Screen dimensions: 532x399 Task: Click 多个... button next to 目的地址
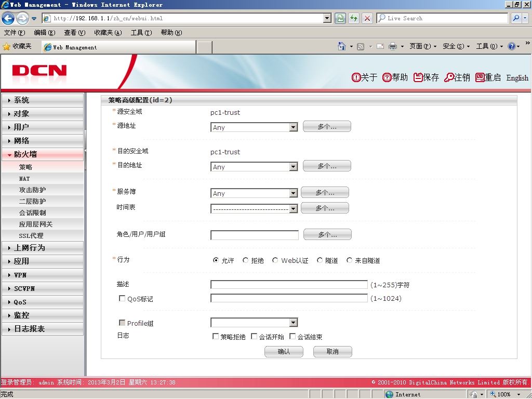[327, 166]
